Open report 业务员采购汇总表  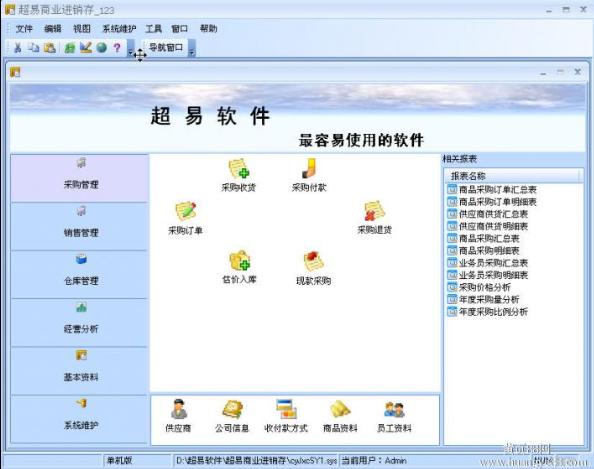(x=488, y=263)
